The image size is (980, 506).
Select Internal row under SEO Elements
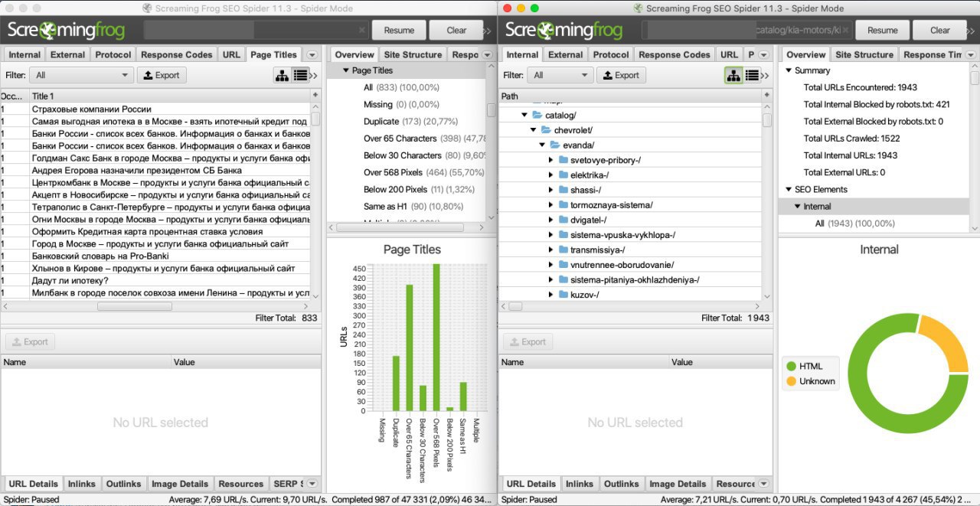point(874,207)
